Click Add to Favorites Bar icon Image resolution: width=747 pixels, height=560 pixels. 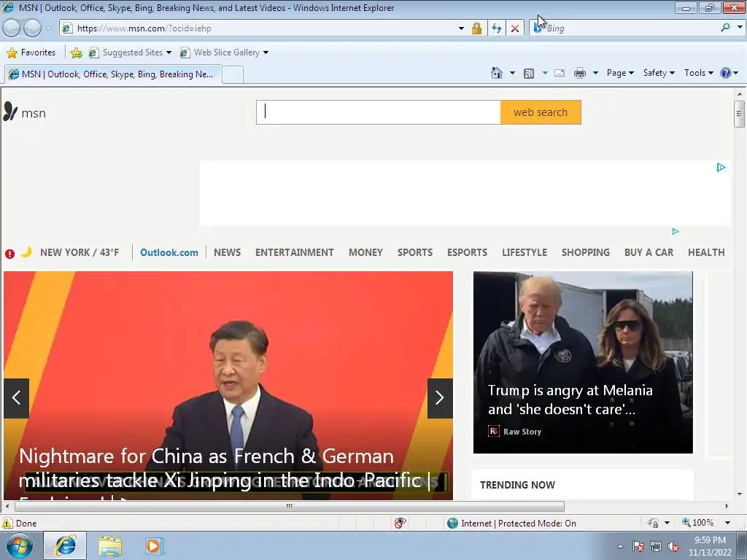[x=76, y=52]
